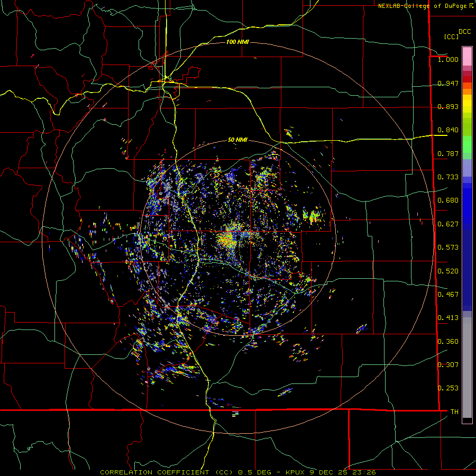The image size is (476, 476).
Task: Click the 0.733 color scale value
Action: (x=448, y=177)
